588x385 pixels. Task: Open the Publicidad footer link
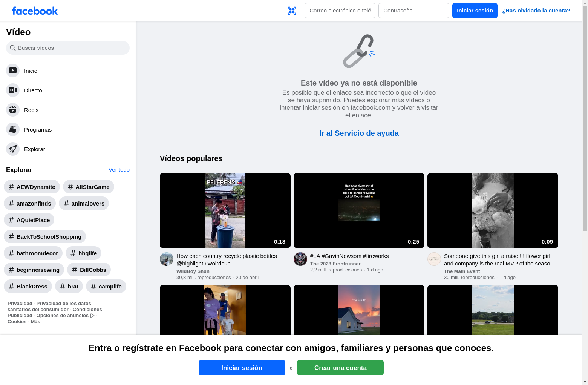20,316
